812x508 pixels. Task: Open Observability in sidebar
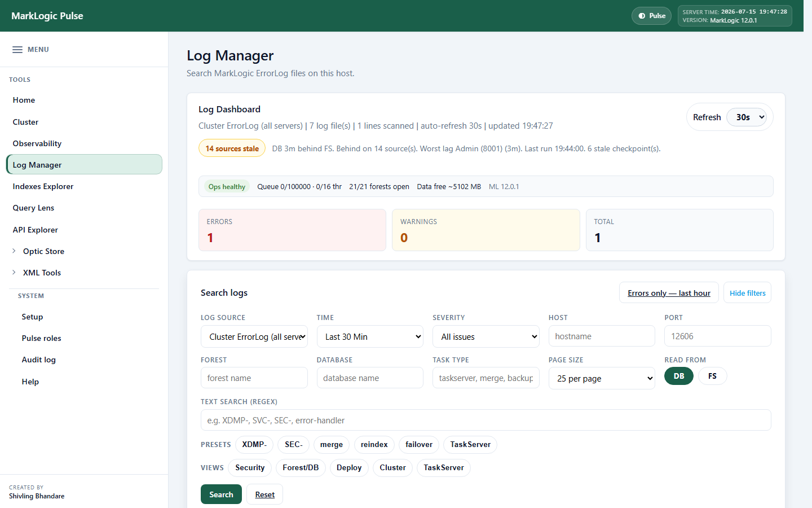(84, 143)
